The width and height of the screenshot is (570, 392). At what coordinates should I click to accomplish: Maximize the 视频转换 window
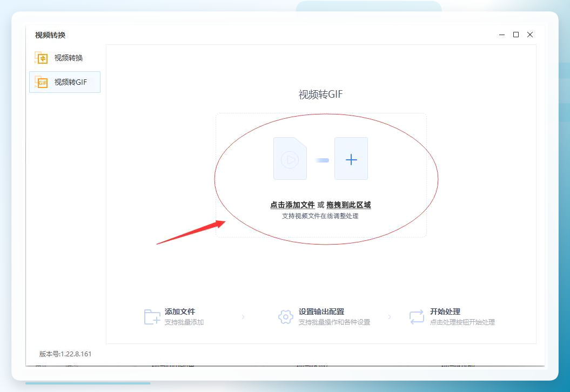point(516,35)
